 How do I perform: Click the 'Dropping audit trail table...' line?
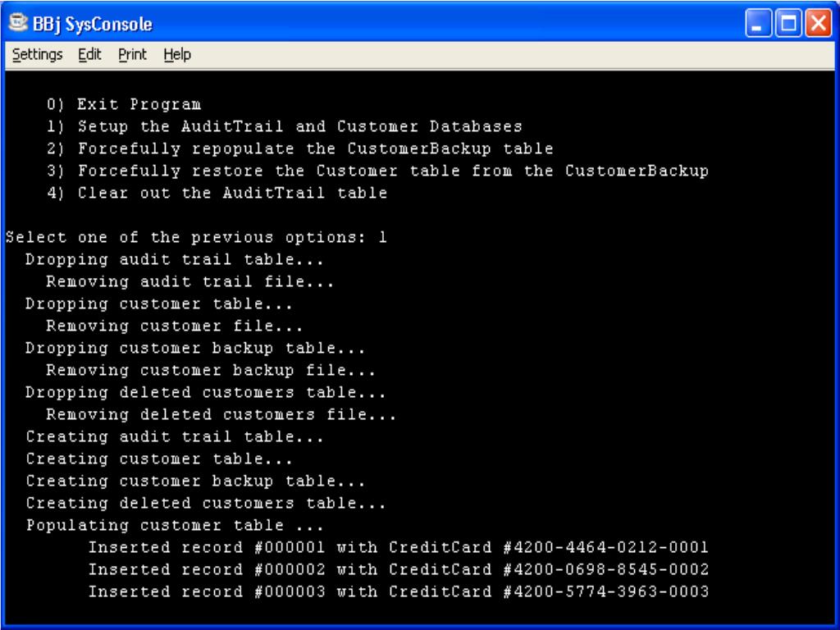pyautogui.click(x=175, y=259)
